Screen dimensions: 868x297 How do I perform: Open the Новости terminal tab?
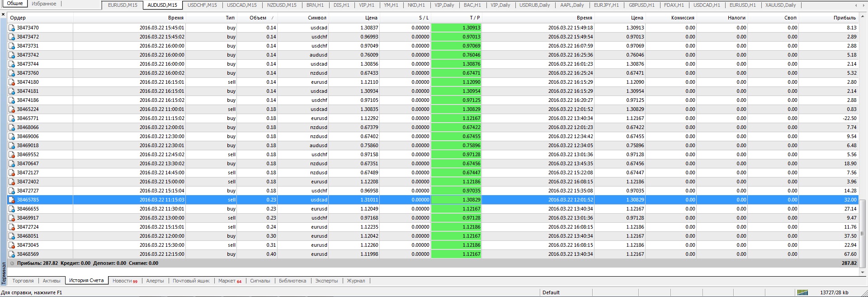pos(125,281)
